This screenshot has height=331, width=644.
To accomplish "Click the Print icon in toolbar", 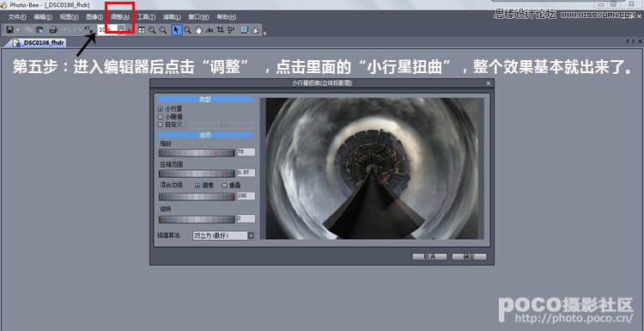I will click(53, 29).
